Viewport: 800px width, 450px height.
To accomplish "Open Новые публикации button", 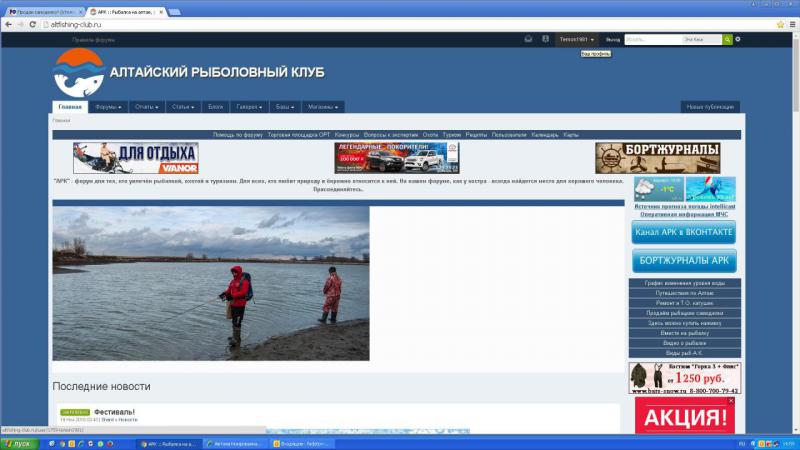I will (x=710, y=107).
